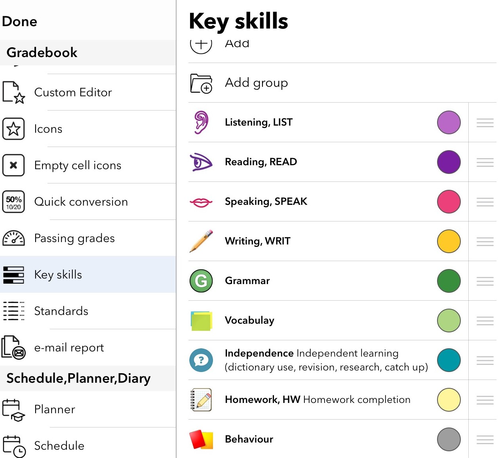This screenshot has height=458, width=500.
Task: Go to Standards settings
Action: point(88,311)
